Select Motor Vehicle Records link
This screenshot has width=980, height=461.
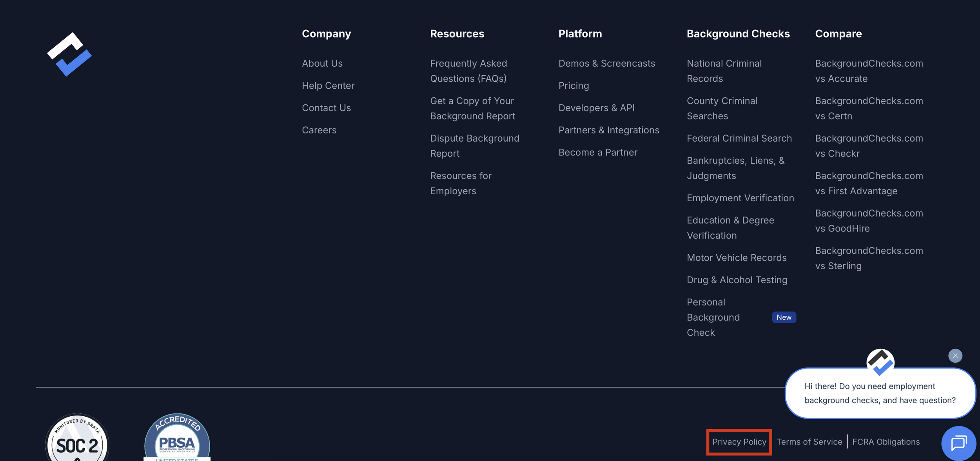click(736, 258)
